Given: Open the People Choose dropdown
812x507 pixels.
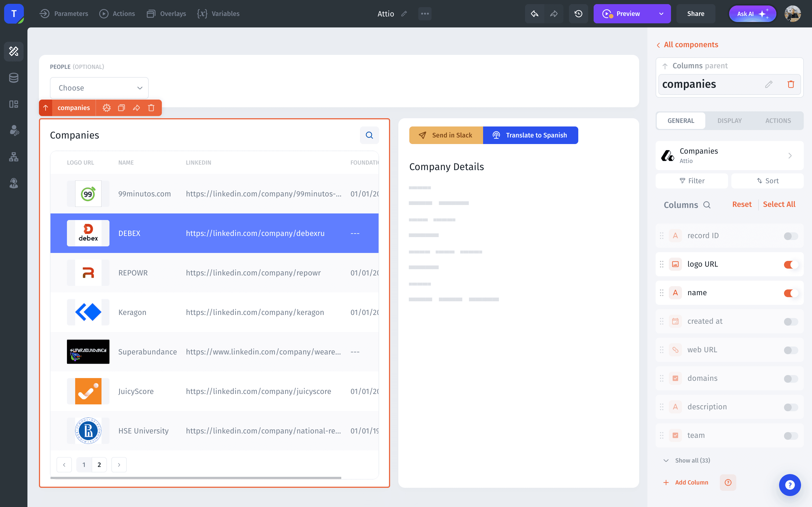Looking at the screenshot, I should [x=99, y=88].
